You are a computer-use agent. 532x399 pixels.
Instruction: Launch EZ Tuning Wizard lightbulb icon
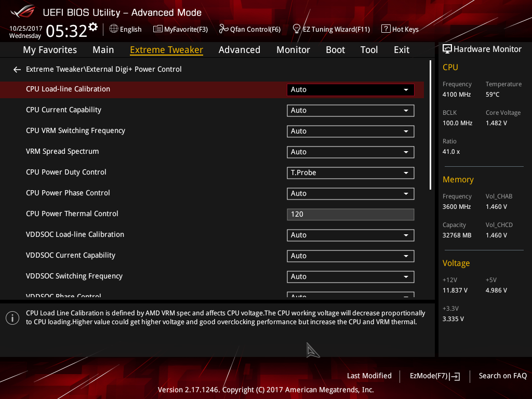click(x=296, y=29)
